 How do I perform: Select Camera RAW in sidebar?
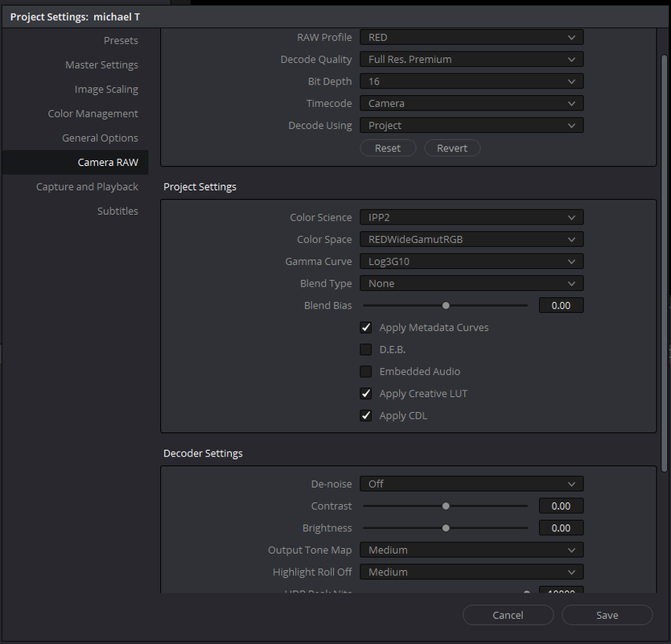click(76, 163)
